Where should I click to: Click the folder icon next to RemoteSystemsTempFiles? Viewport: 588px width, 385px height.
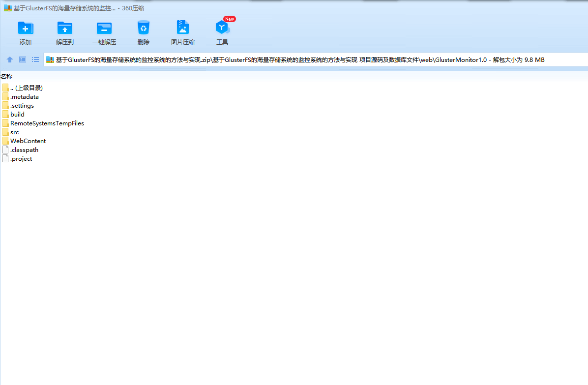(x=5, y=123)
